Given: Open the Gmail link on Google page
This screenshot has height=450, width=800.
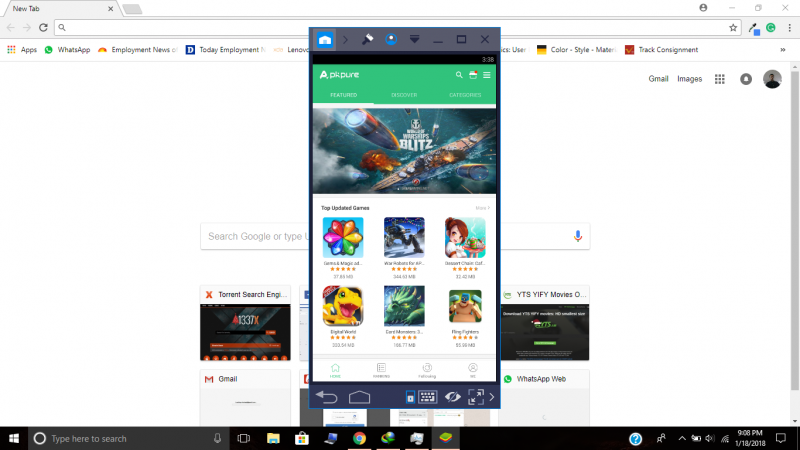Looking at the screenshot, I should click(658, 79).
